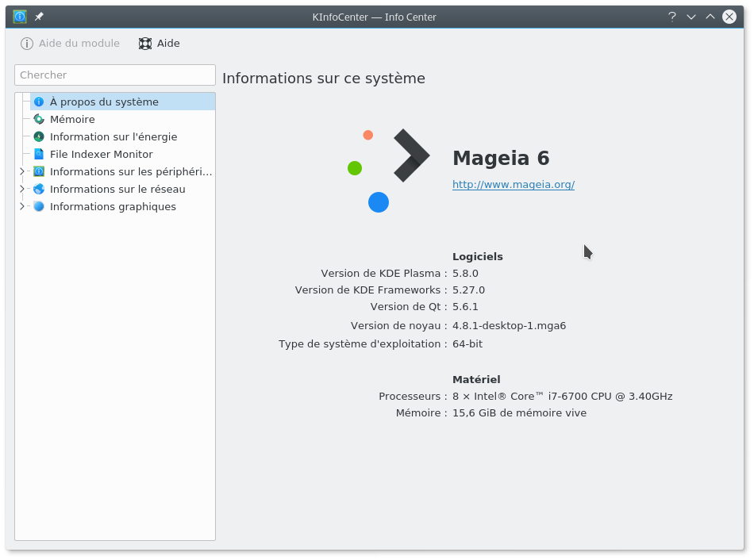The height and width of the screenshot is (560, 754).
Task: Click the Version de KDE Plasma label
Action: [x=383, y=274]
